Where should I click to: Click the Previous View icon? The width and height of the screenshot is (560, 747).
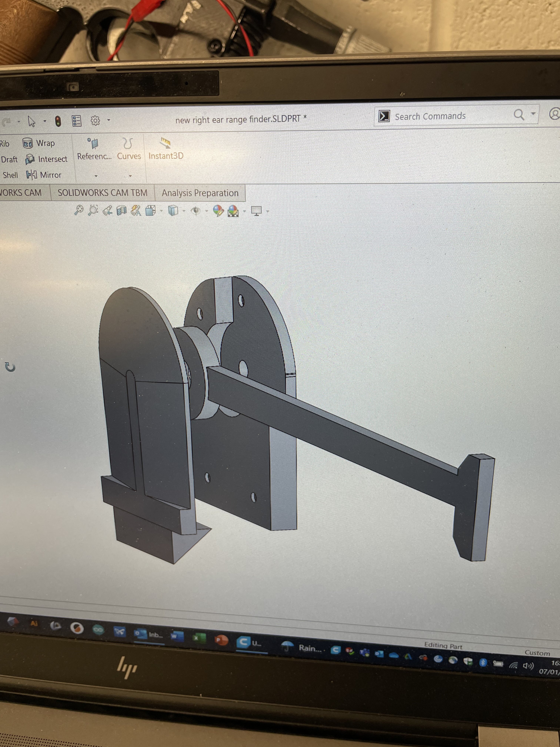point(107,210)
